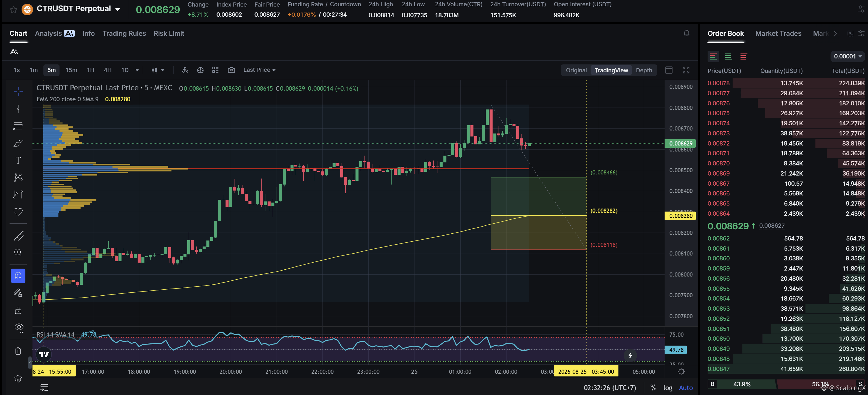Toggle magnet mode snapping
Image resolution: width=868 pixels, height=395 pixels.
[18, 276]
